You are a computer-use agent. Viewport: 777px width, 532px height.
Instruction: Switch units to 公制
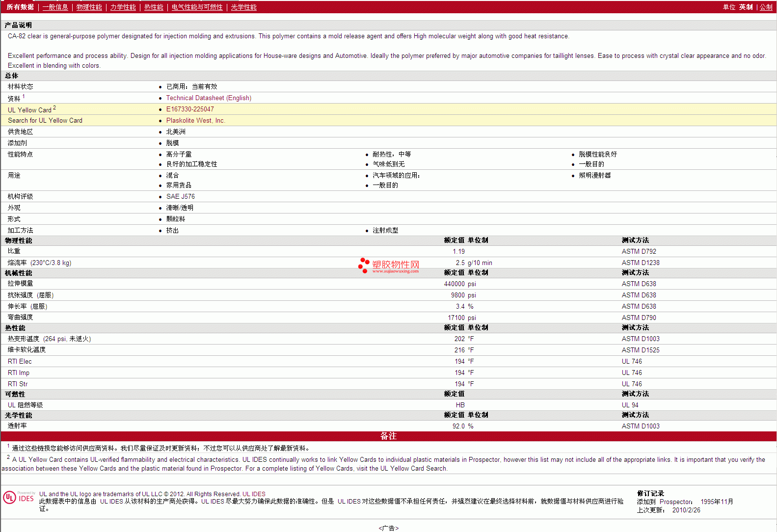tap(766, 7)
